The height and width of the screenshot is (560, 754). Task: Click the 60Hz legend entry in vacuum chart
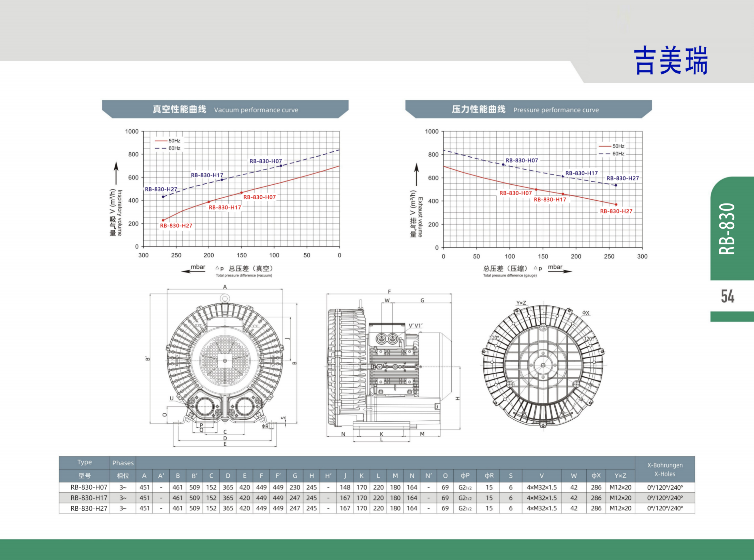click(168, 148)
